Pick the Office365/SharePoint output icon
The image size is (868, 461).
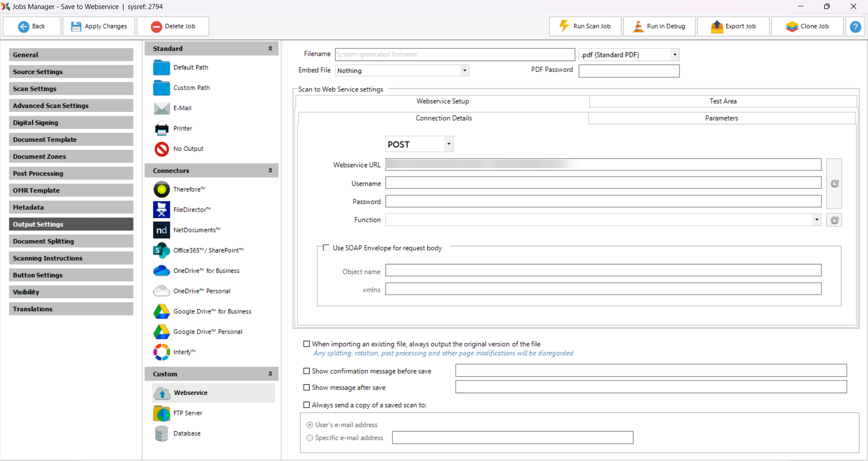(161, 250)
